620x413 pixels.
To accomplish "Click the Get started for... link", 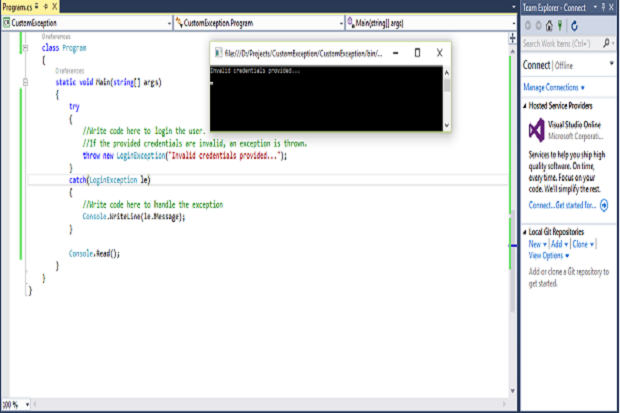I will click(576, 205).
